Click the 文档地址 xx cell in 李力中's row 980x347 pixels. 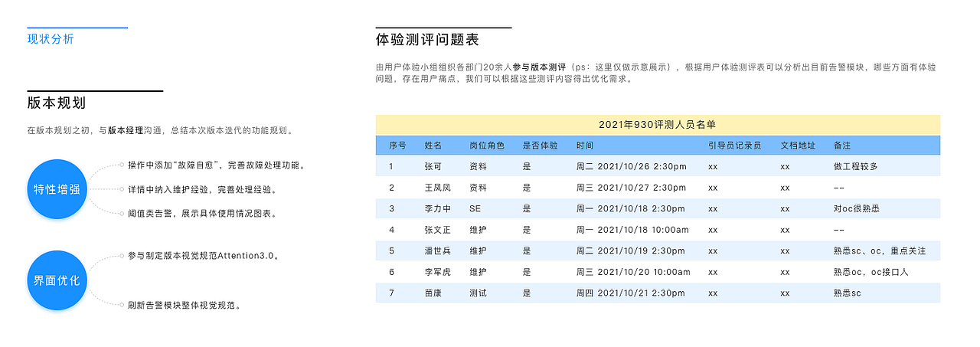[x=785, y=208]
